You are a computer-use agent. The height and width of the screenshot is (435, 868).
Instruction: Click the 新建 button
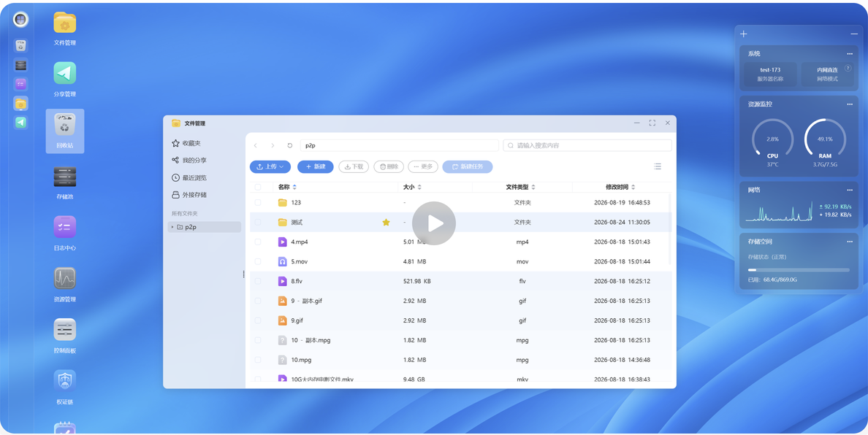pos(315,166)
